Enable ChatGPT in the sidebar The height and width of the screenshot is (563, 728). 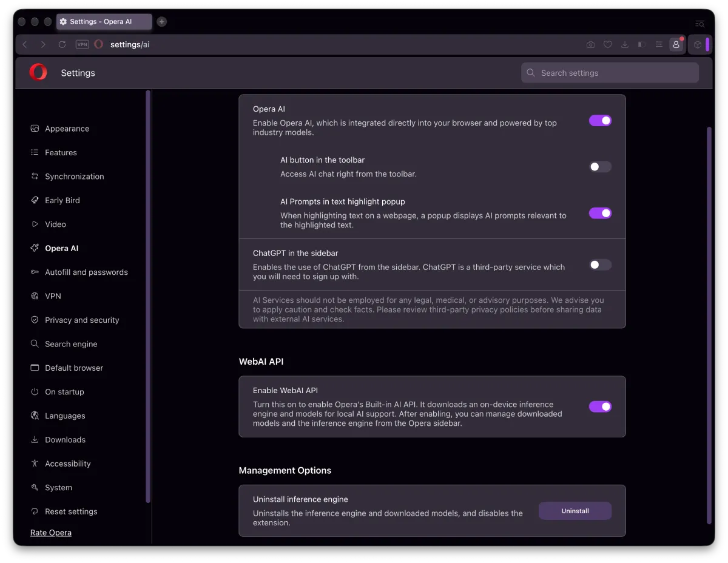[x=600, y=265]
